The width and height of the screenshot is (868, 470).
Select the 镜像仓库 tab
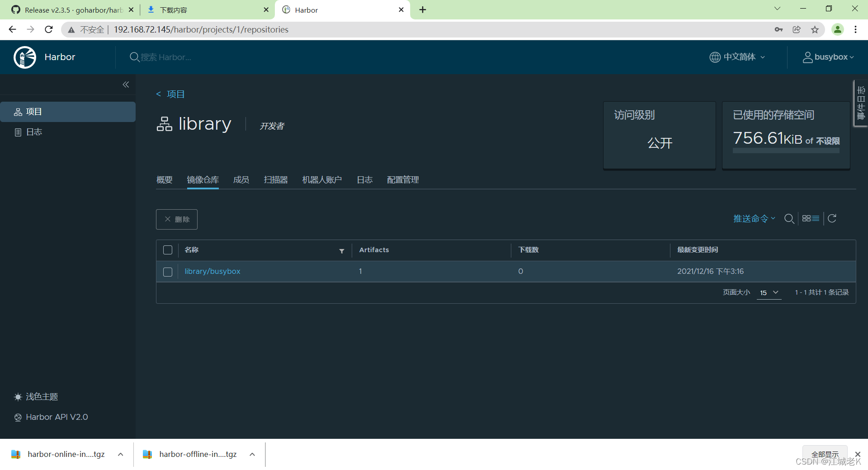[203, 180]
